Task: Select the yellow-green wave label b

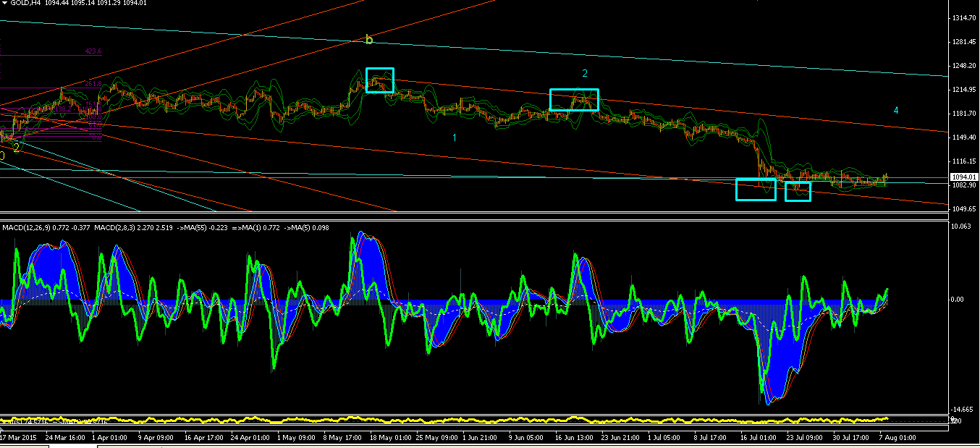Action: [x=369, y=40]
